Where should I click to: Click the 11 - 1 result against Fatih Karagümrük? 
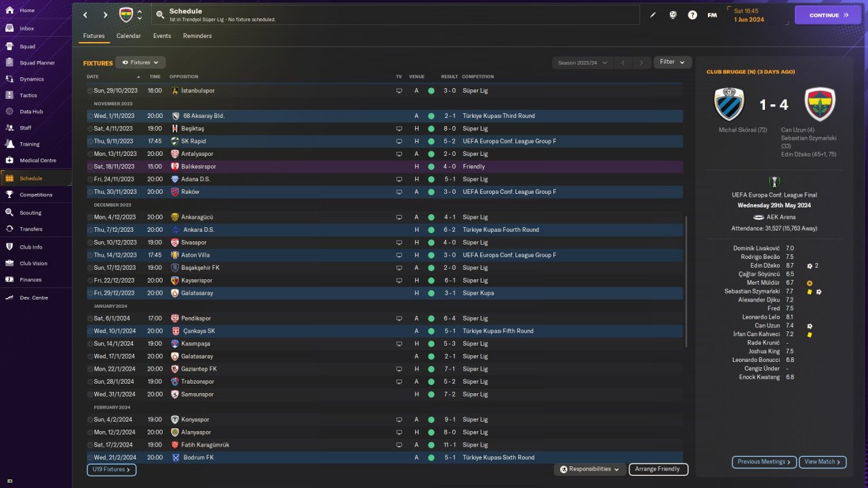click(450, 445)
